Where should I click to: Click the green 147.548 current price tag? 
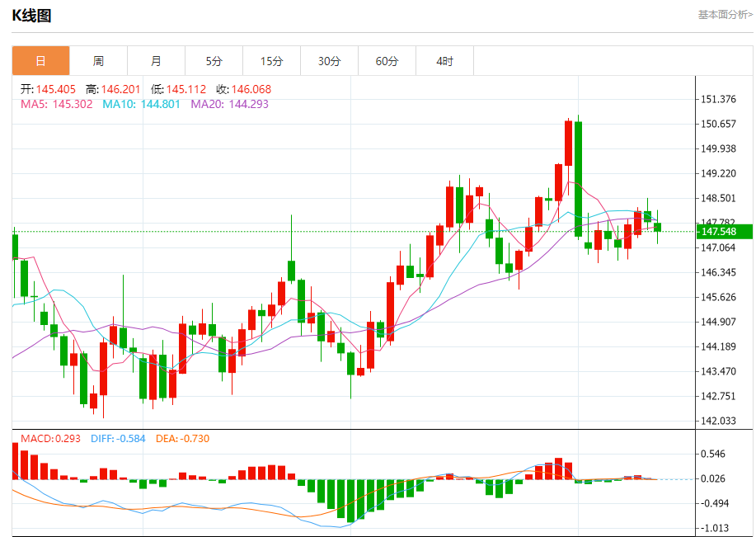tap(725, 232)
